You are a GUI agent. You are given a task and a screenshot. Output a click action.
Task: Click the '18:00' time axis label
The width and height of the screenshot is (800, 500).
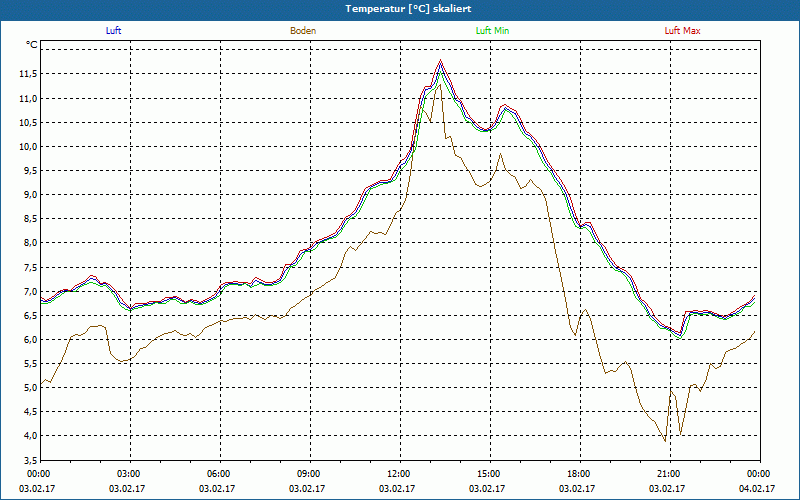pos(580,474)
